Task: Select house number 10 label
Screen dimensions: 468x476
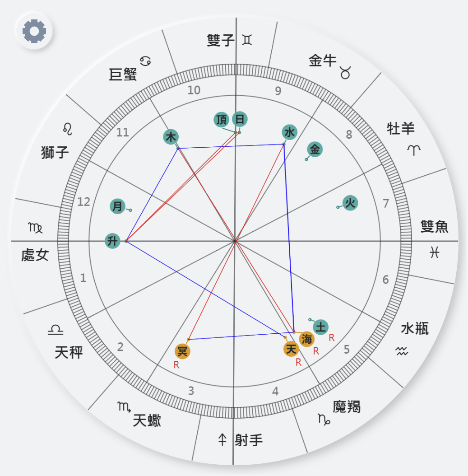Action: [x=194, y=90]
